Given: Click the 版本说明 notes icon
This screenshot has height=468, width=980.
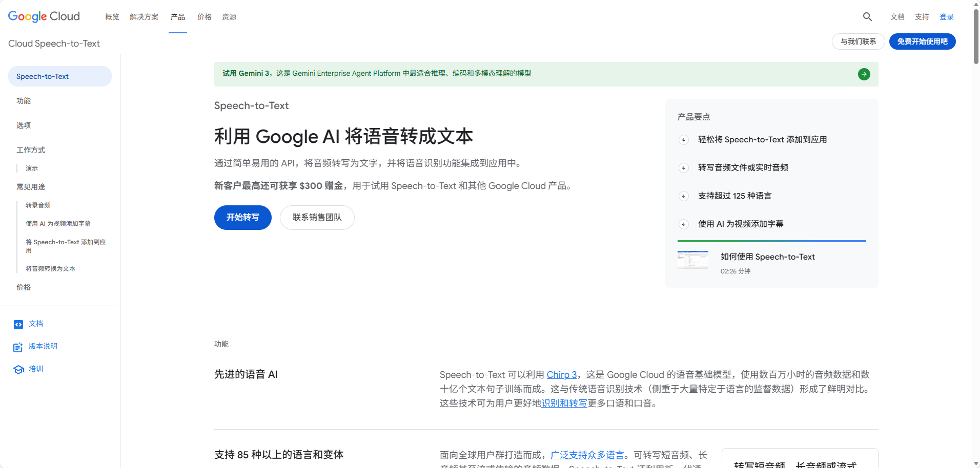Looking at the screenshot, I should coord(18,347).
